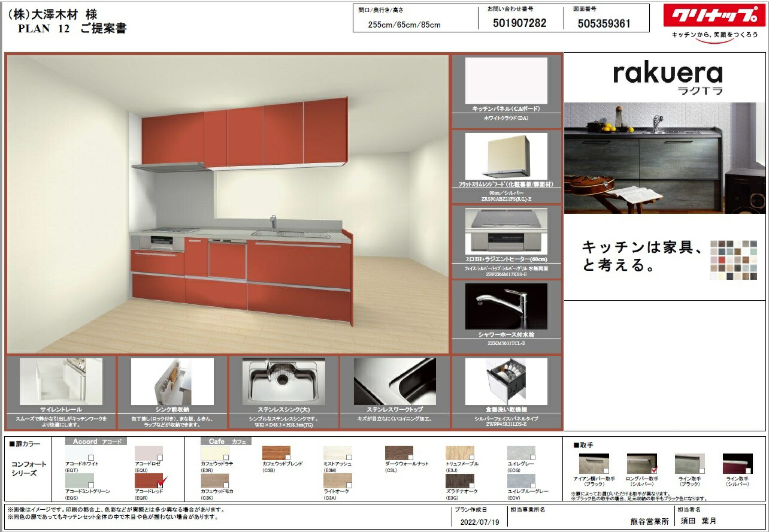The width and height of the screenshot is (769, 532).
Task: Select the stainless worktop image
Action: (395, 382)
